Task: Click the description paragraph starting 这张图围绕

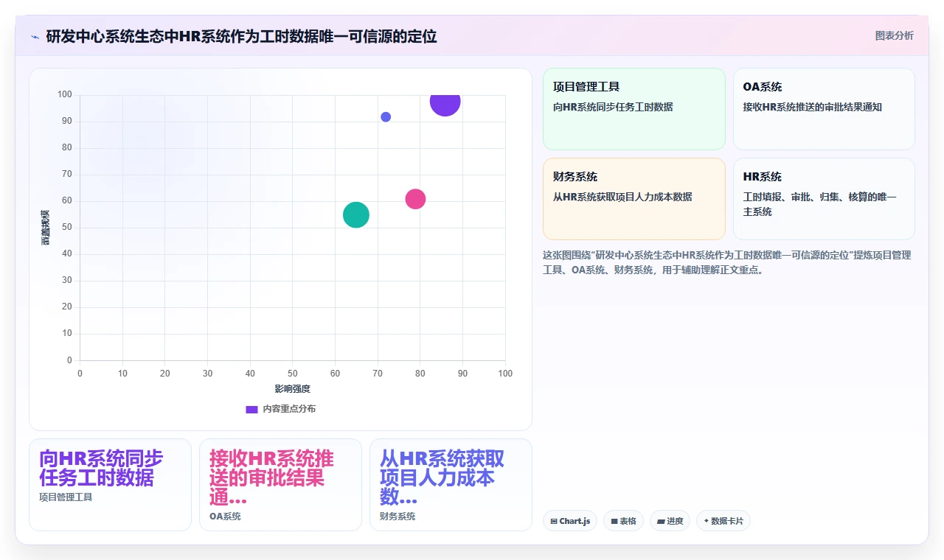Action: pyautogui.click(x=727, y=262)
